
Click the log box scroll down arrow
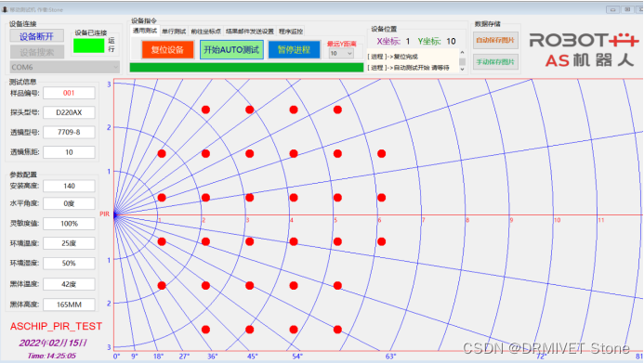462,70
